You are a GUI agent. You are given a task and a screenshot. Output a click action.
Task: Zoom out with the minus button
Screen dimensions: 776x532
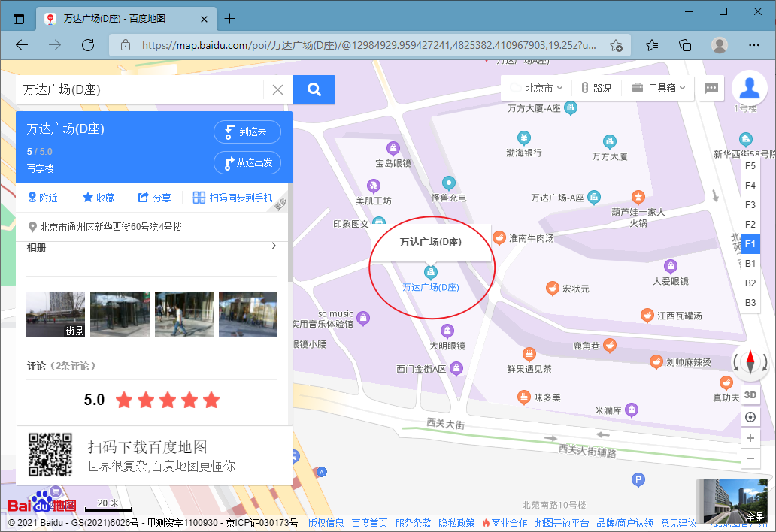pyautogui.click(x=750, y=458)
